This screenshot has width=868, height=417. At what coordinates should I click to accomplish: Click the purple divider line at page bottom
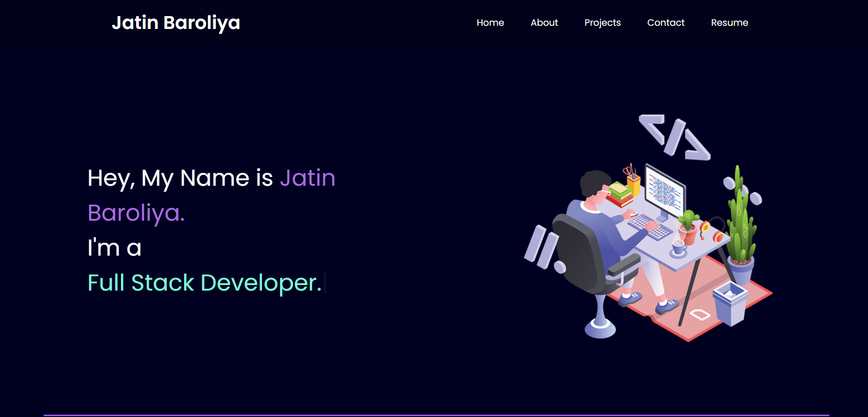[434, 415]
